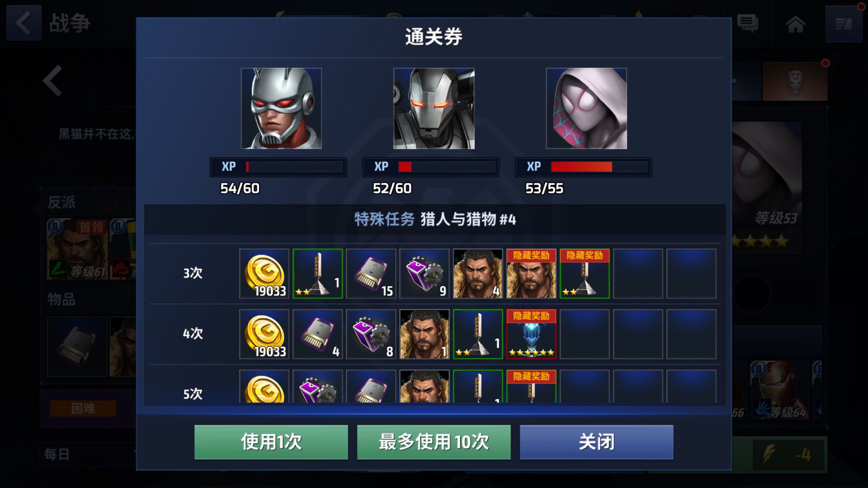This screenshot has width=868, height=488.
Task: Tap the hidden reward Kraven portrait in 3次 row
Action: click(x=531, y=274)
